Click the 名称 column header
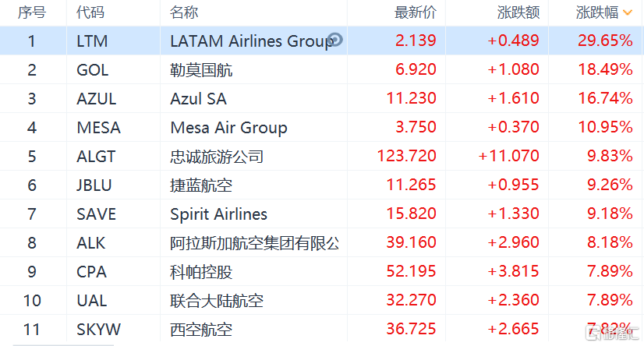This screenshot has height=346, width=644. [x=184, y=12]
